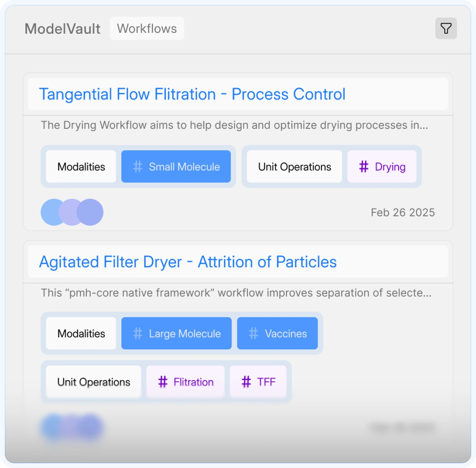The image size is (476, 468).
Task: Click the hash icon on TFF tag
Action: (x=246, y=382)
